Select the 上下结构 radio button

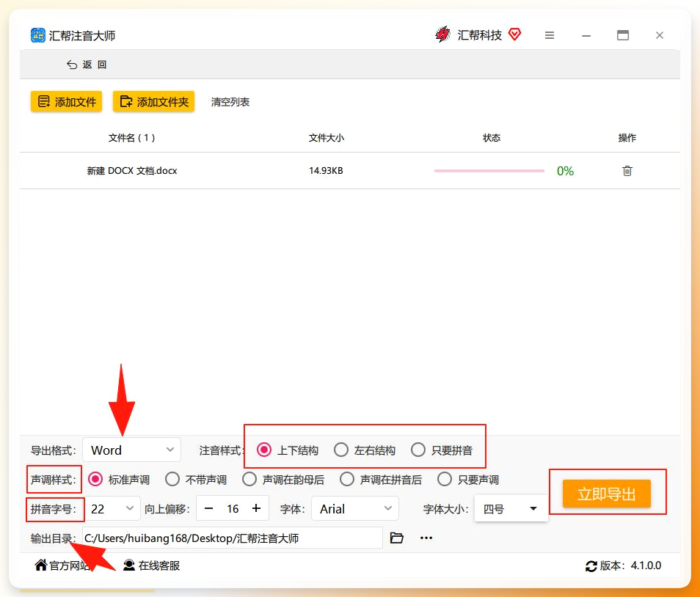[264, 450]
